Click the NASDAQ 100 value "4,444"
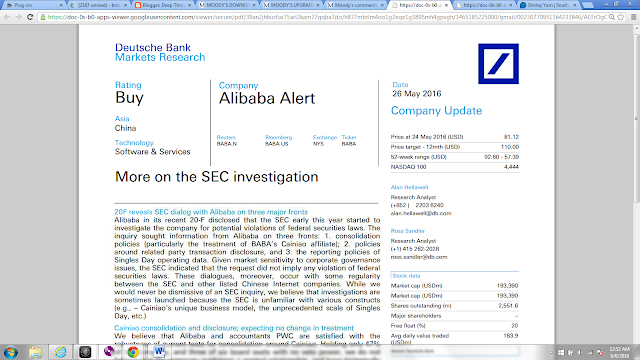 pos(511,167)
